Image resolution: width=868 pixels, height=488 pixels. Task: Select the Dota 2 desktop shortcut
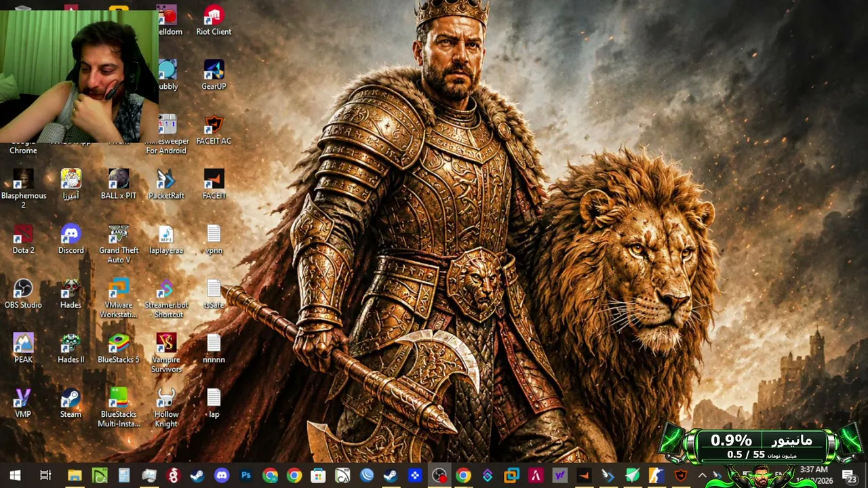(24, 240)
